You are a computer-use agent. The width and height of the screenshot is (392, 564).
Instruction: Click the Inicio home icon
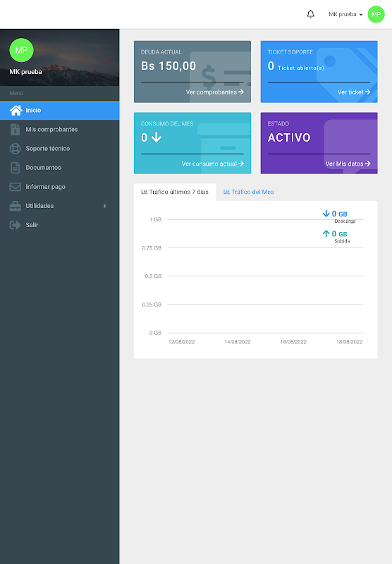tap(16, 111)
